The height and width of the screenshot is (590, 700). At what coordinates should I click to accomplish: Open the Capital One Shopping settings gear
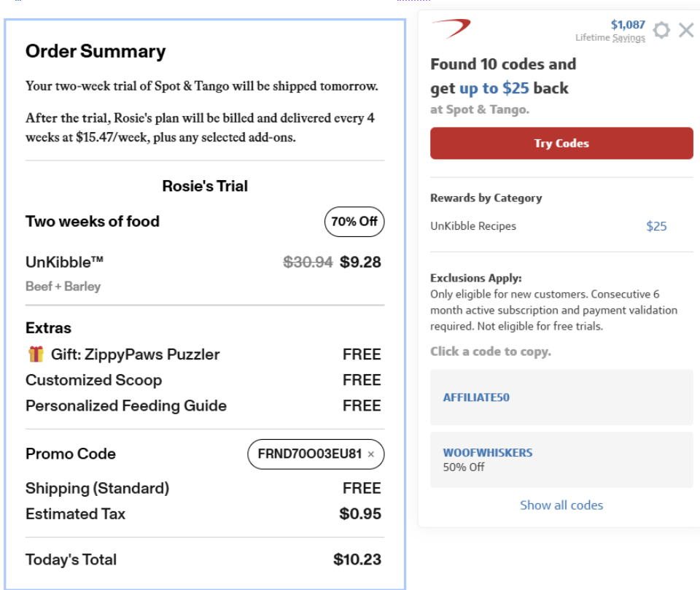tap(661, 31)
